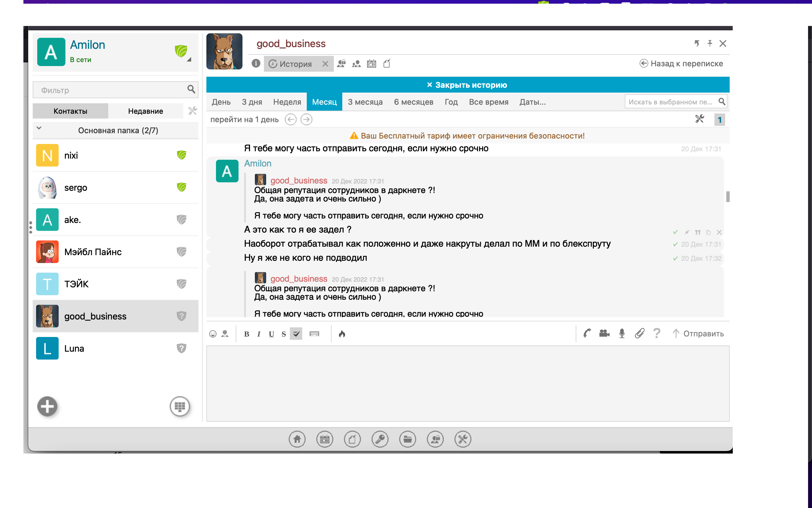The height and width of the screenshot is (508, 812).
Task: Click into the message composition area
Action: pyautogui.click(x=468, y=383)
